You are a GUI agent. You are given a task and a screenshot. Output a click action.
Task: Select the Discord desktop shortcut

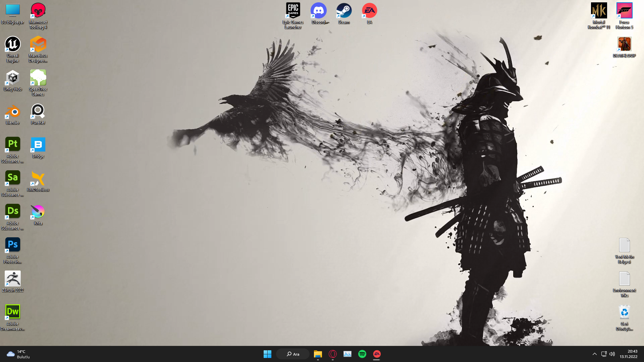pyautogui.click(x=319, y=14)
